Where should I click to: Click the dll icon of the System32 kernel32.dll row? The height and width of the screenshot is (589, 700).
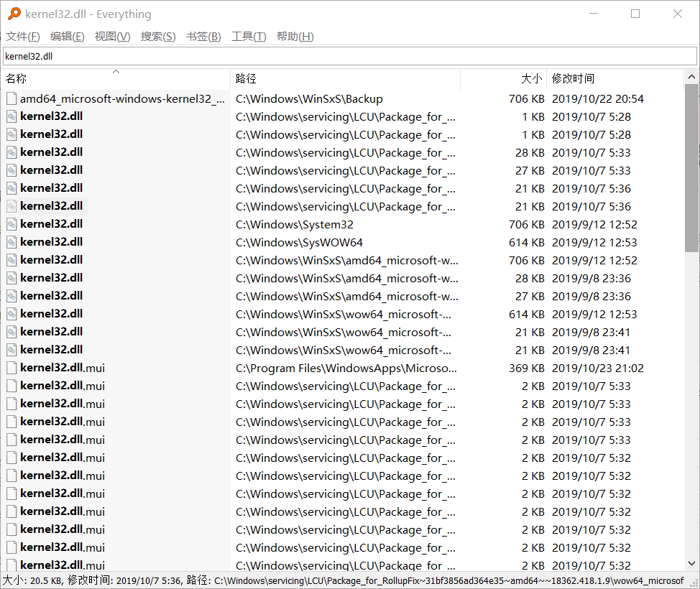coord(12,224)
